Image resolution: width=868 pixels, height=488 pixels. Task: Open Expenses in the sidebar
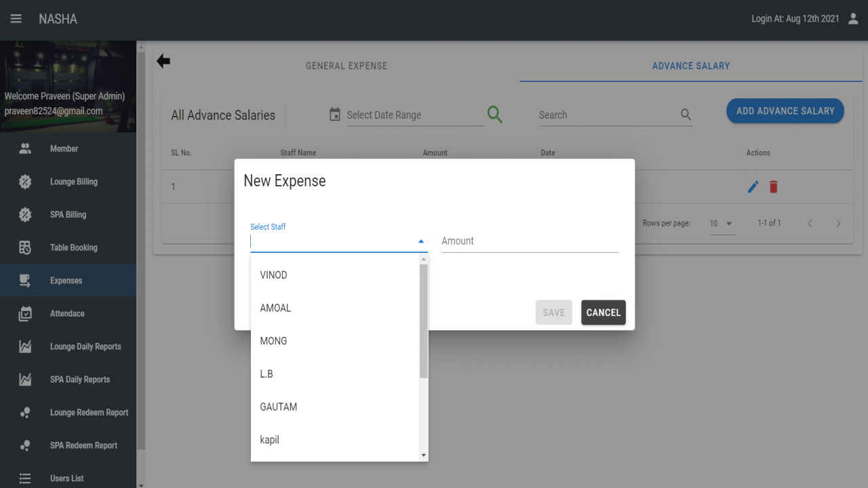pyautogui.click(x=68, y=281)
